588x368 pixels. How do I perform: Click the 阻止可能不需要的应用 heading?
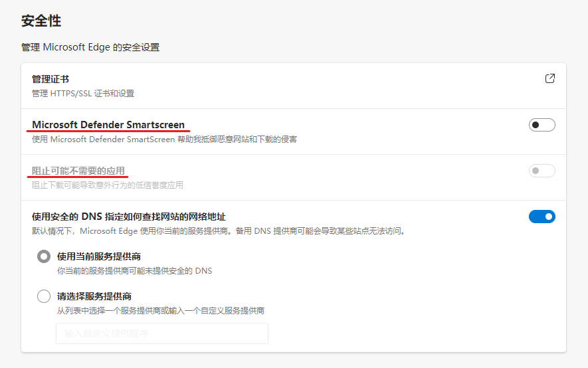click(78, 171)
